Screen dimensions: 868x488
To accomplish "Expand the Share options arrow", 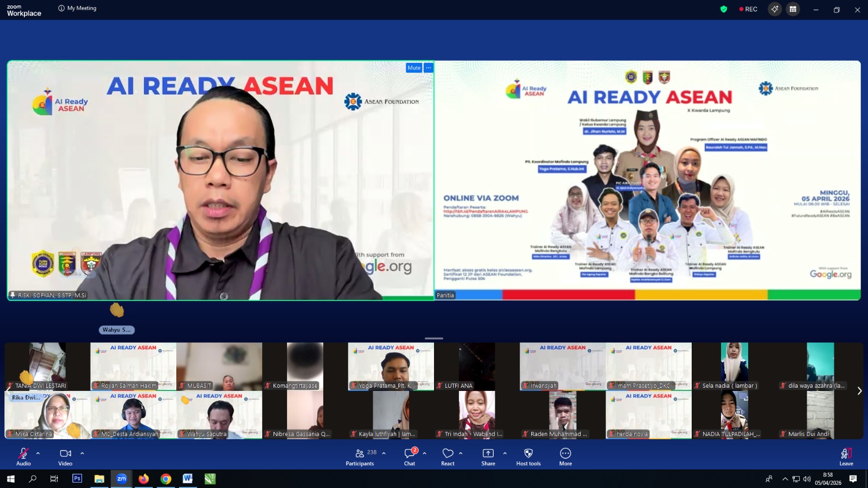I will coord(505,453).
